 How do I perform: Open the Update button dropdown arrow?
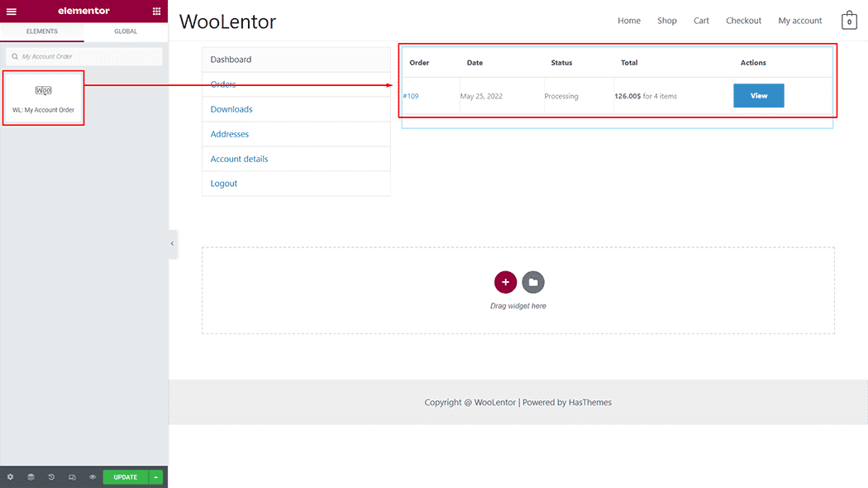[x=155, y=476]
